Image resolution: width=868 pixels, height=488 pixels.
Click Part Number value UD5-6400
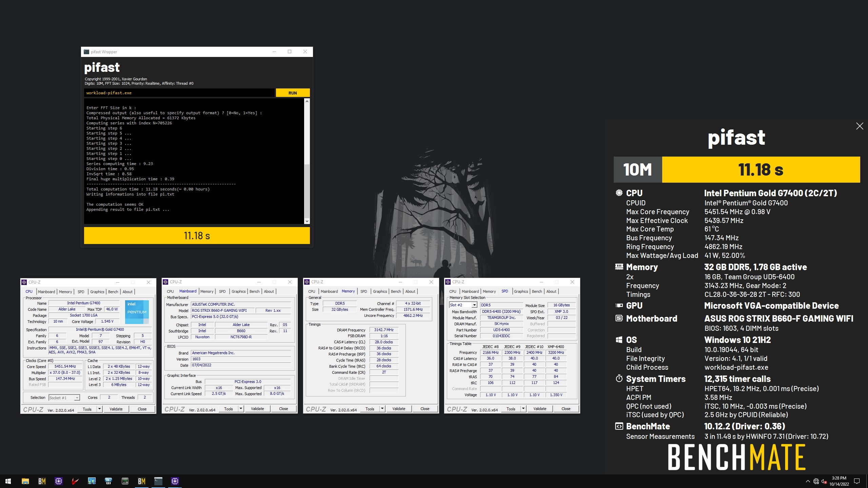coord(501,330)
